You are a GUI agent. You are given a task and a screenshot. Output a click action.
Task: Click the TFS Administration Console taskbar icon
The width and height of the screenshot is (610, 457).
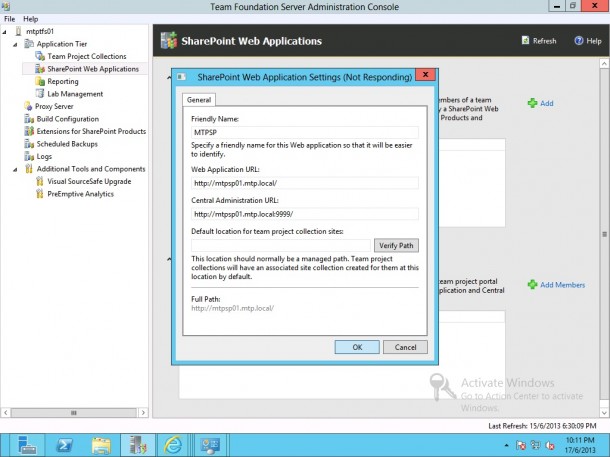tap(138, 445)
